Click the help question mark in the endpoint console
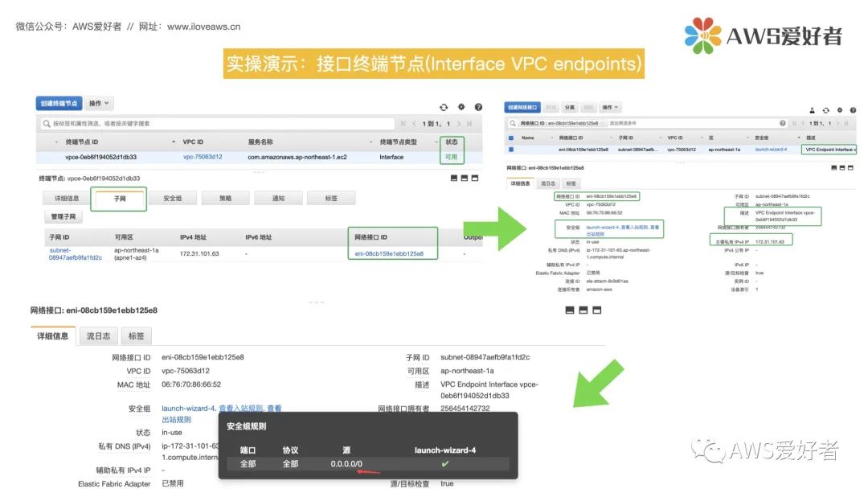This screenshot has width=868, height=489. [478, 107]
